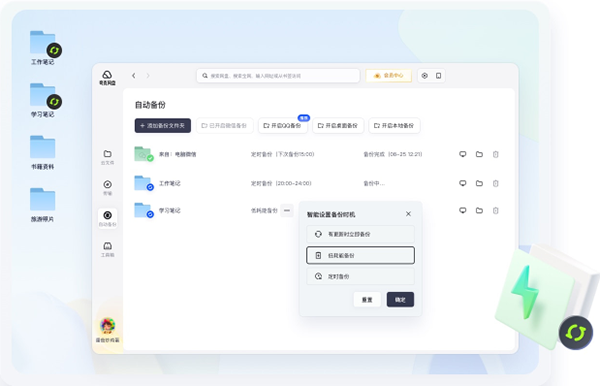Open the 会员中心 member center
Viewport: 600px width, 386px height.
tap(388, 76)
